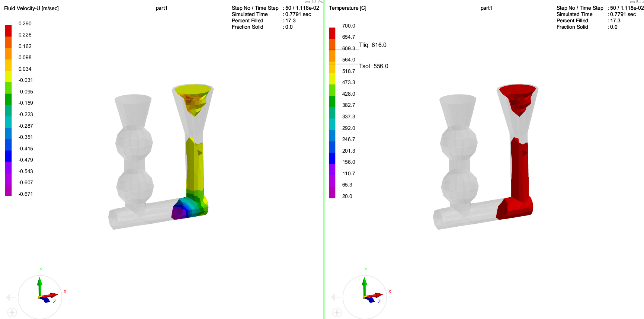Click the previous view arrow in the temperature pane
Viewport: 644px width, 319px height.
(336, 297)
